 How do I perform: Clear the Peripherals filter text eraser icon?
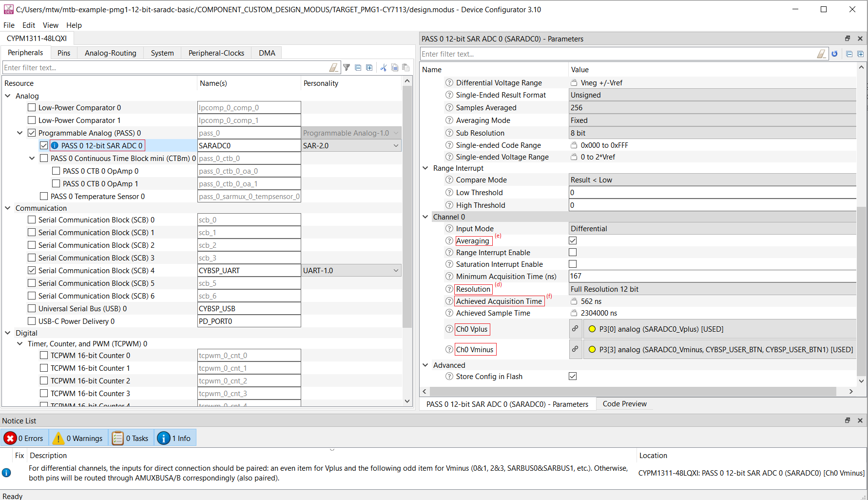(333, 68)
